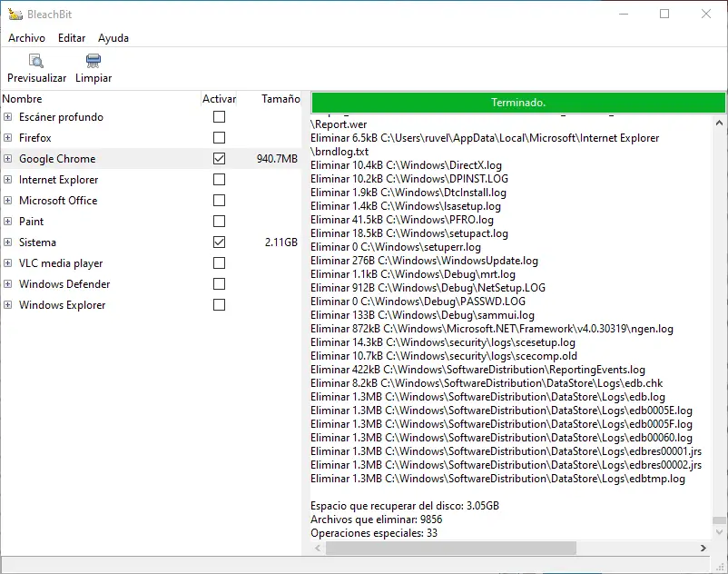The image size is (728, 574).
Task: Select the VLC media player row label
Action: click(61, 263)
